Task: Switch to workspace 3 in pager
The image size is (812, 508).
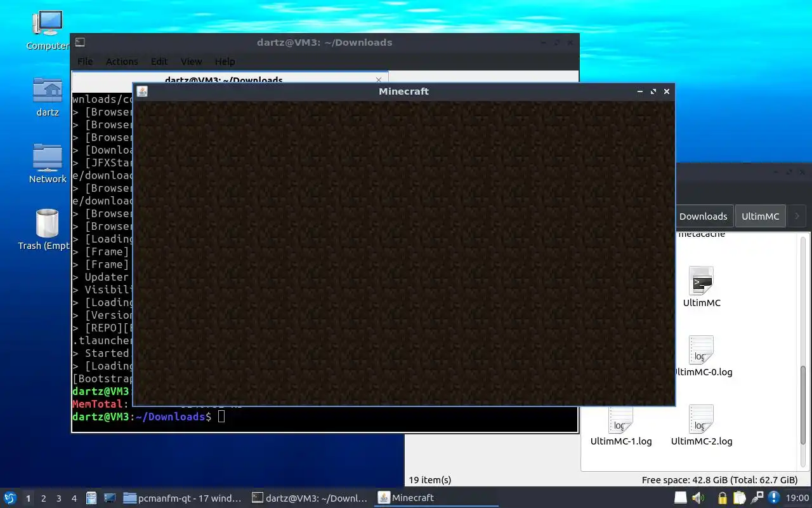Action: point(59,498)
